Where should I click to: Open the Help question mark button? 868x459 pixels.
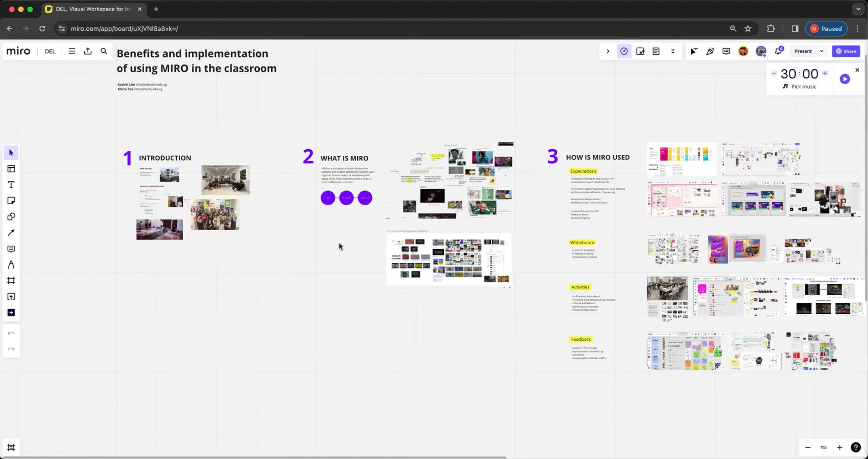856,447
